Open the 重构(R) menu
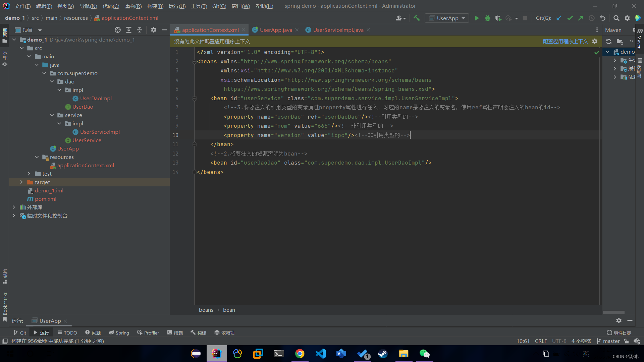This screenshot has height=362, width=644. click(x=133, y=6)
